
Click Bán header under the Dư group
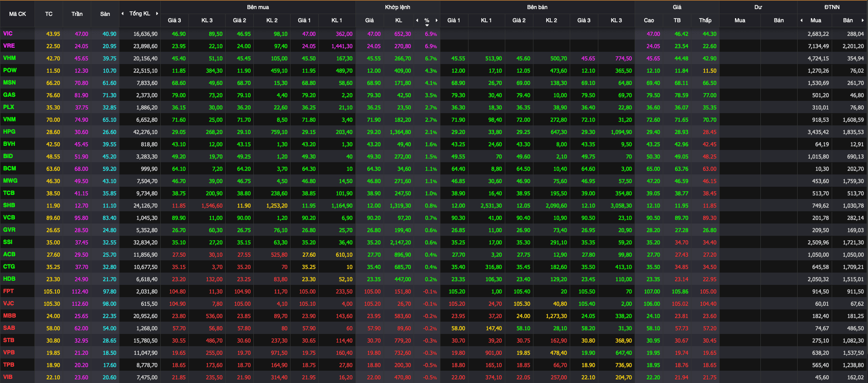[779, 20]
